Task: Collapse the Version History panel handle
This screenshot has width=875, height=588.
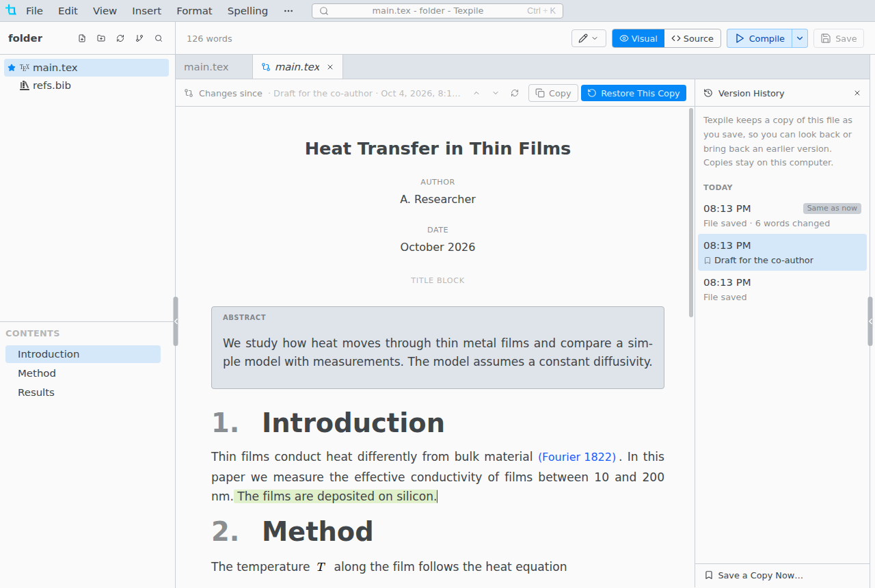Action: [870, 321]
